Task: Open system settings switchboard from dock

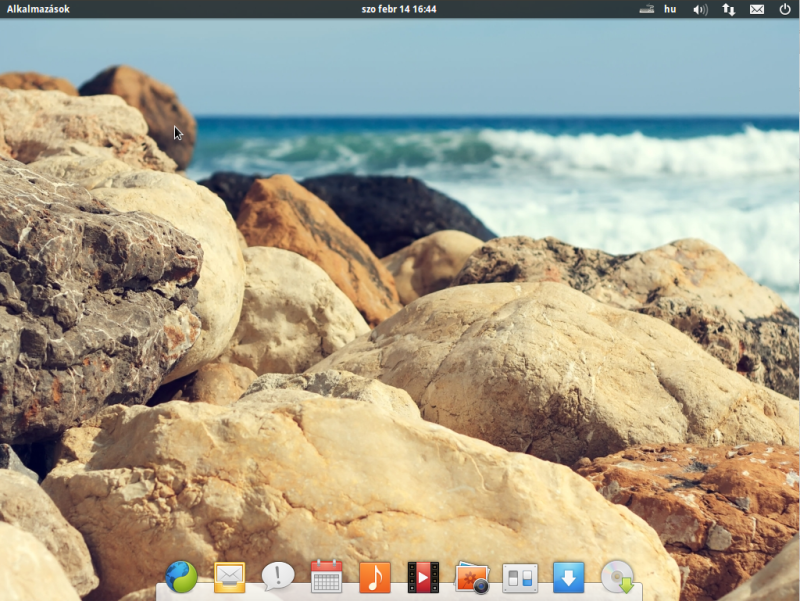Action: [520, 578]
